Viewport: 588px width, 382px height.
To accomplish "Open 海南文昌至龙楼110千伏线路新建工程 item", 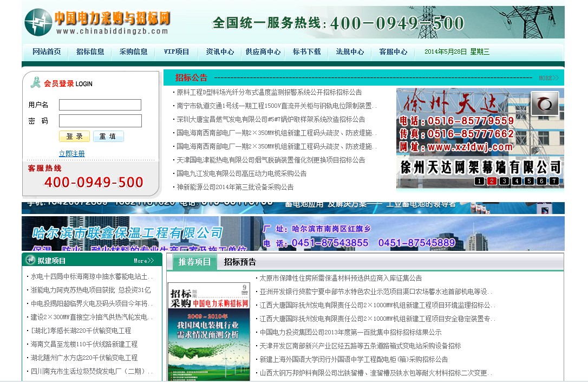I will pos(84,344).
